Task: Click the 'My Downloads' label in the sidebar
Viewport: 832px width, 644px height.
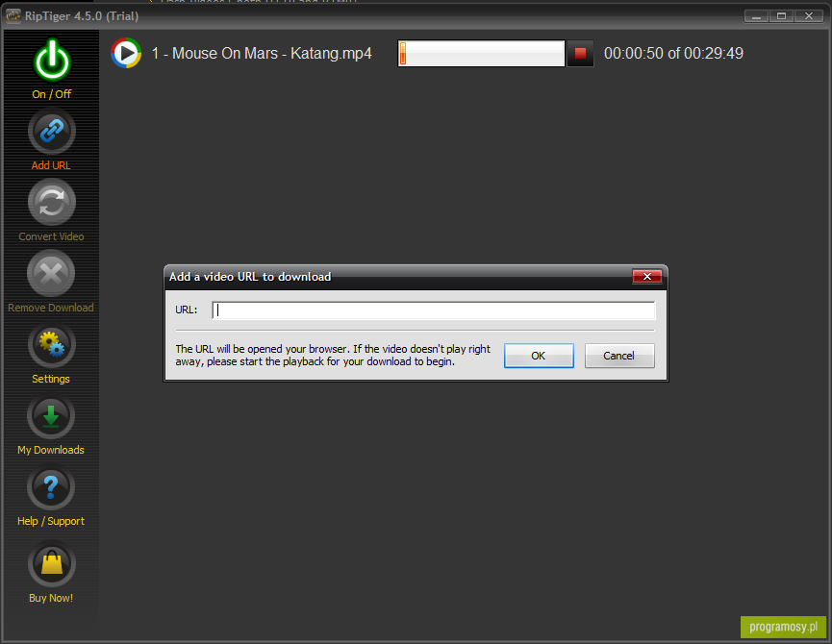Action: click(51, 450)
